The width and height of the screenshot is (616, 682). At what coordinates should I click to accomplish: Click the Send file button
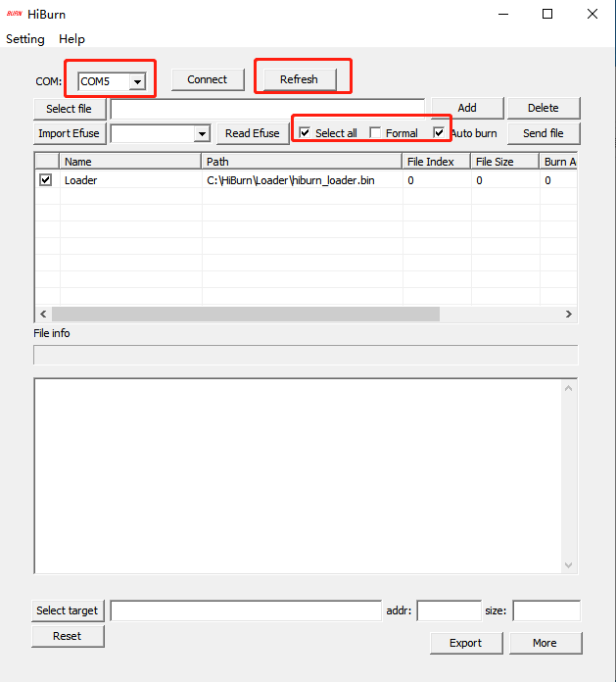(x=543, y=133)
